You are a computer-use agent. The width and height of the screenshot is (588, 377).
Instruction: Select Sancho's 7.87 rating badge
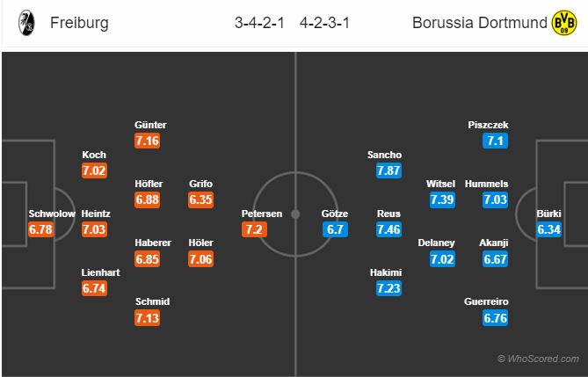click(388, 170)
